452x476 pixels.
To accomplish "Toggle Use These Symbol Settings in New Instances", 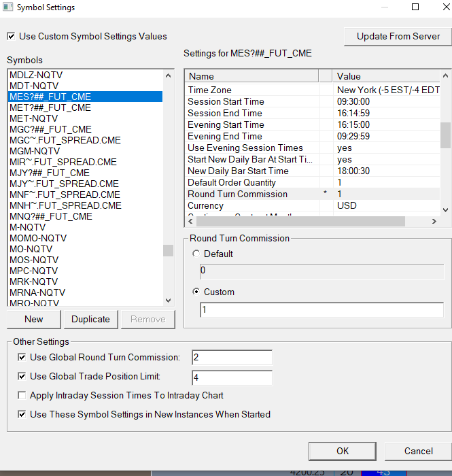I will coord(22,414).
